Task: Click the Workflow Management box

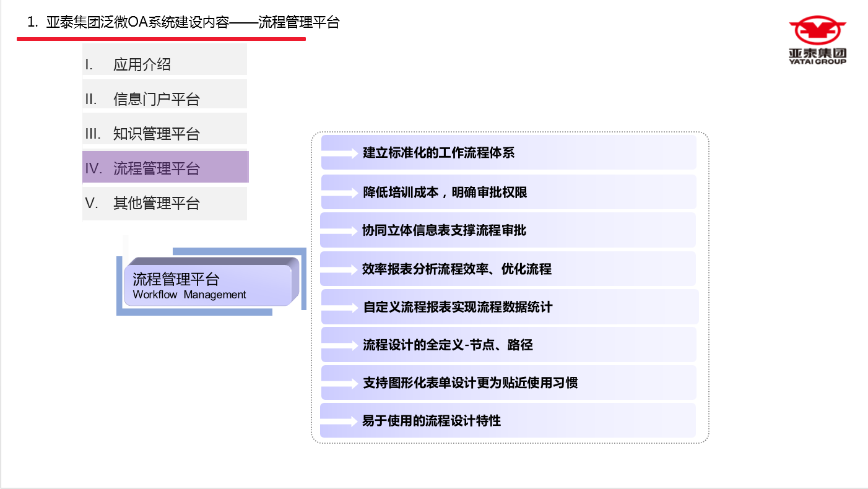Action: (x=207, y=285)
